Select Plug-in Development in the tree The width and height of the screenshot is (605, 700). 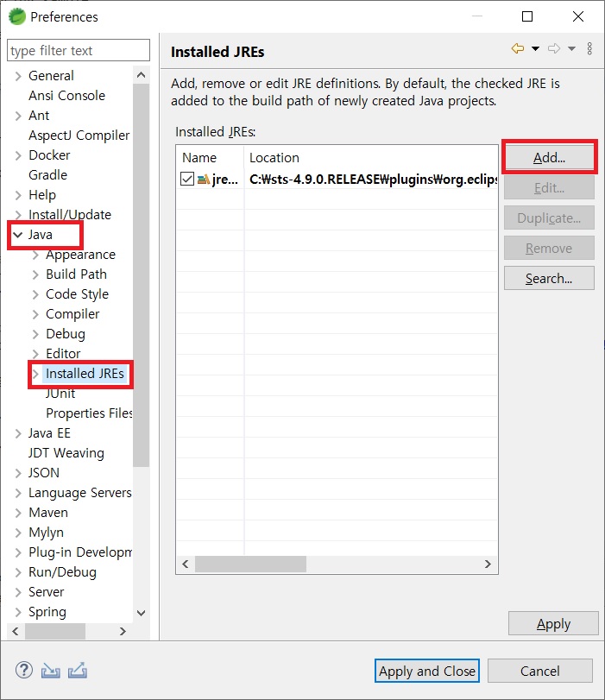coord(80,552)
